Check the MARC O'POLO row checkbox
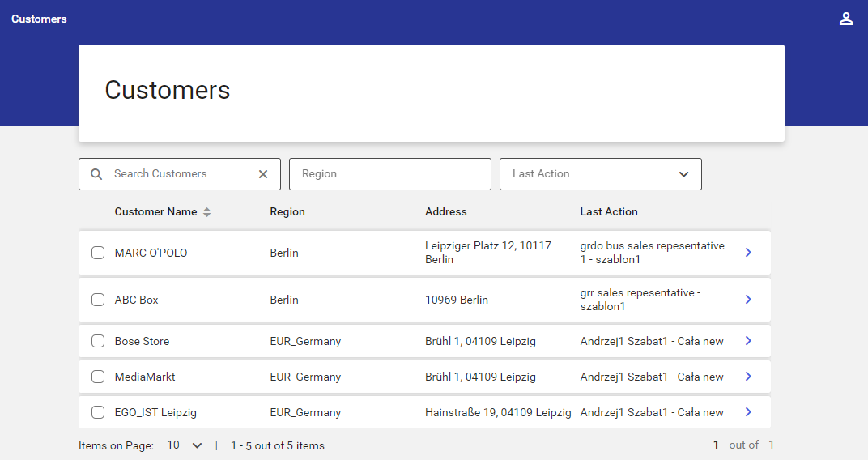 98,253
